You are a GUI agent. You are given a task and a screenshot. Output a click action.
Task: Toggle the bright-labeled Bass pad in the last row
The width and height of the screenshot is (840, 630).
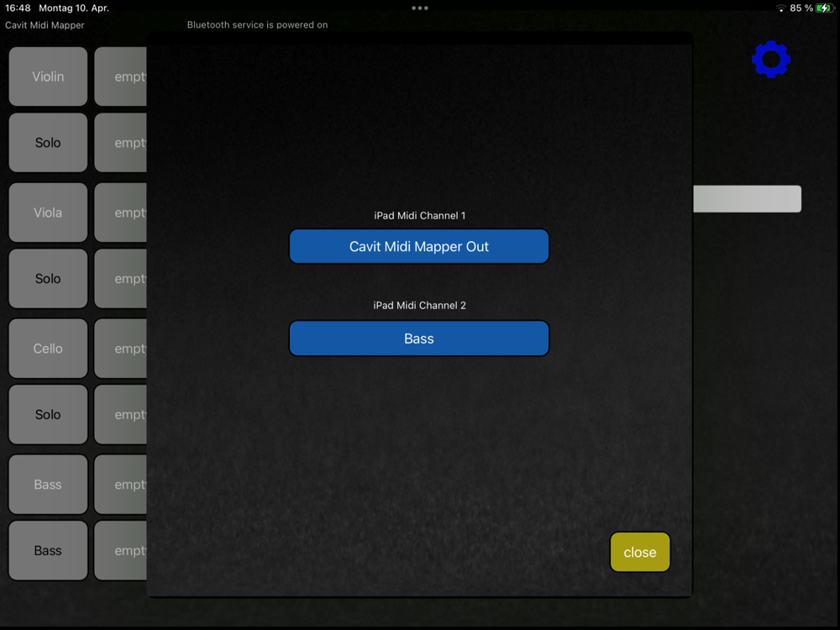pos(48,551)
